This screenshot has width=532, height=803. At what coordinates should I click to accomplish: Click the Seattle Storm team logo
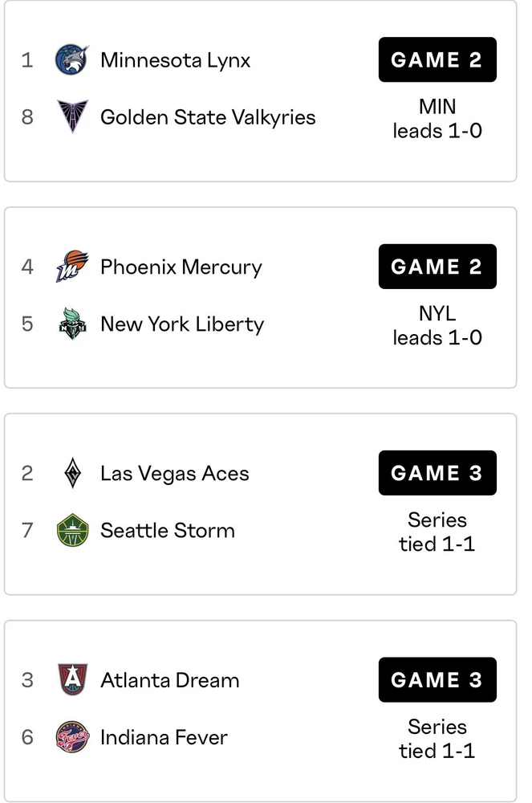pyautogui.click(x=72, y=531)
